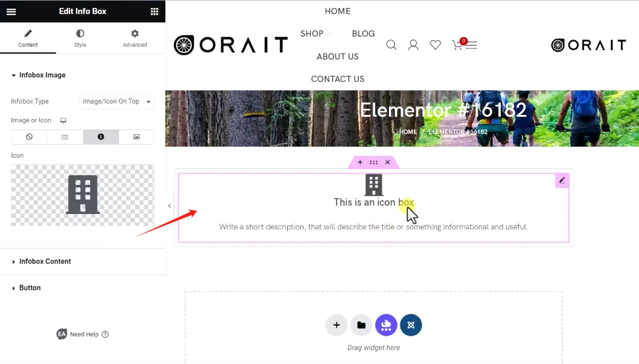The image size is (639, 364).
Task: Open the widgets grid panel
Action: click(154, 11)
